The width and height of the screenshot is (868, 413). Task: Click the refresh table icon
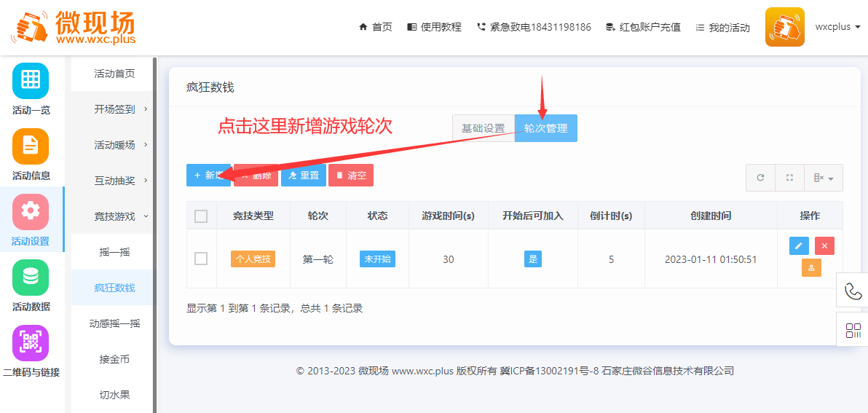761,178
